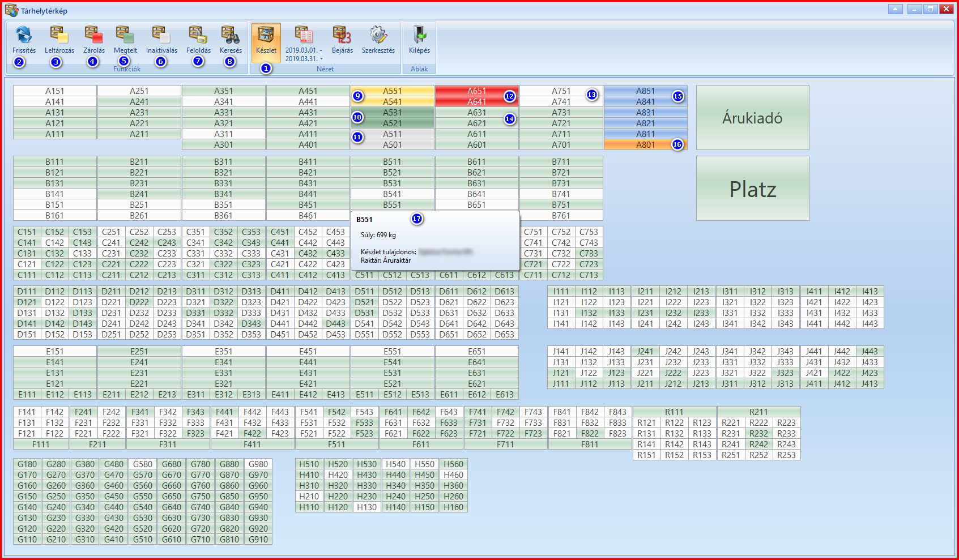This screenshot has height=560, width=959.
Task: Select storage cell H130
Action: click(x=367, y=507)
